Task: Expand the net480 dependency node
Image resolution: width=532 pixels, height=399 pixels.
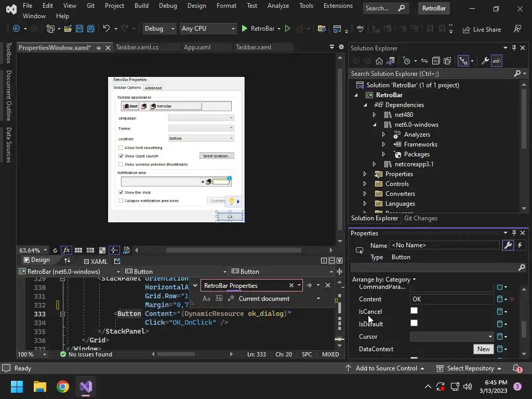Action: click(374, 115)
